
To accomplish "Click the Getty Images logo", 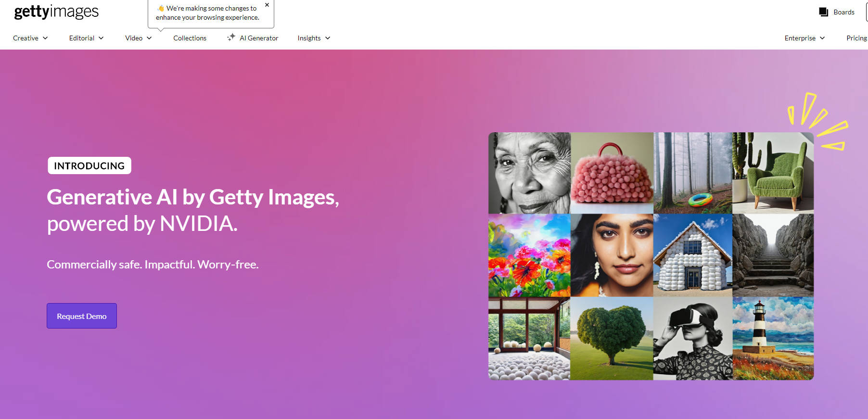I will 56,11.
